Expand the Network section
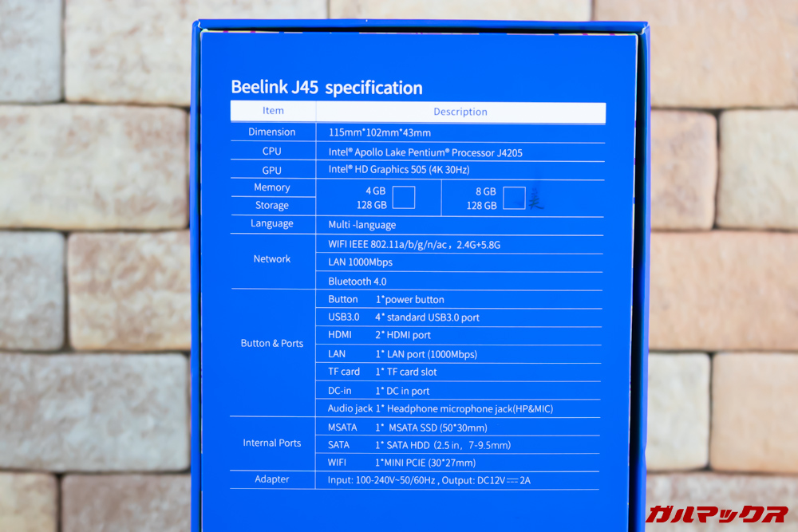 [272, 258]
